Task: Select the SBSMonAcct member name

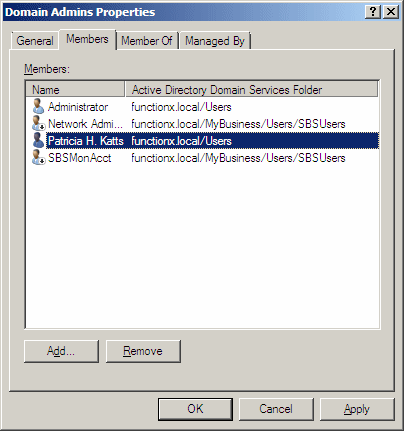Action: 80,158
